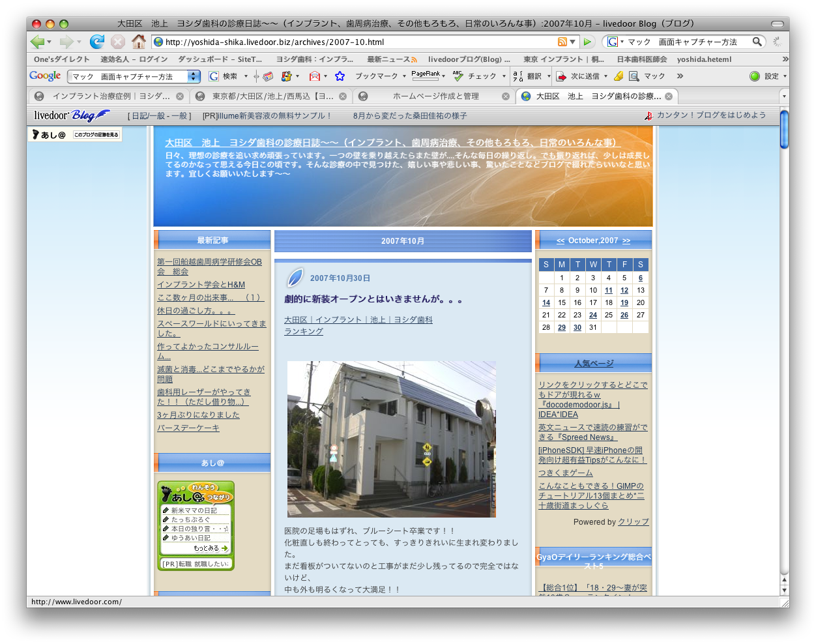This screenshot has height=644, width=816.
Task: Open the One'sダイレクト bookmark
Action: (x=62, y=59)
